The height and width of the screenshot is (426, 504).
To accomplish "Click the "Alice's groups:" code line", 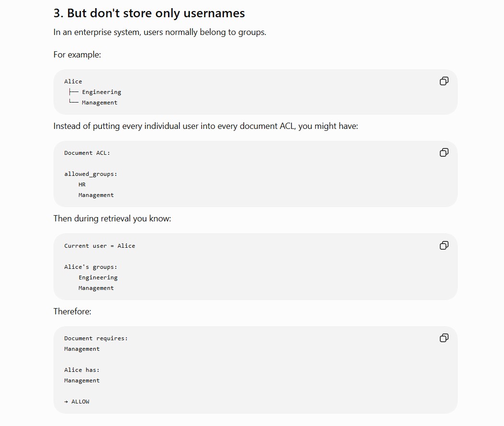I will tap(90, 267).
